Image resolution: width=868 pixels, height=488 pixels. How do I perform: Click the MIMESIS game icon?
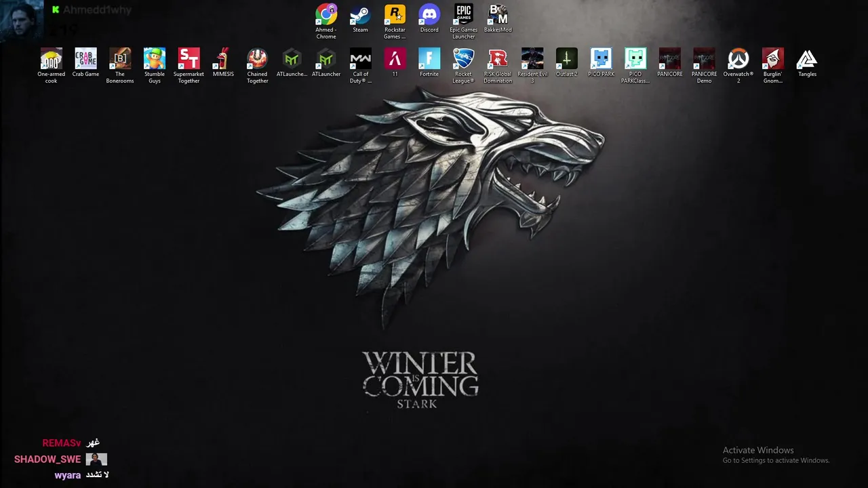[x=223, y=62]
